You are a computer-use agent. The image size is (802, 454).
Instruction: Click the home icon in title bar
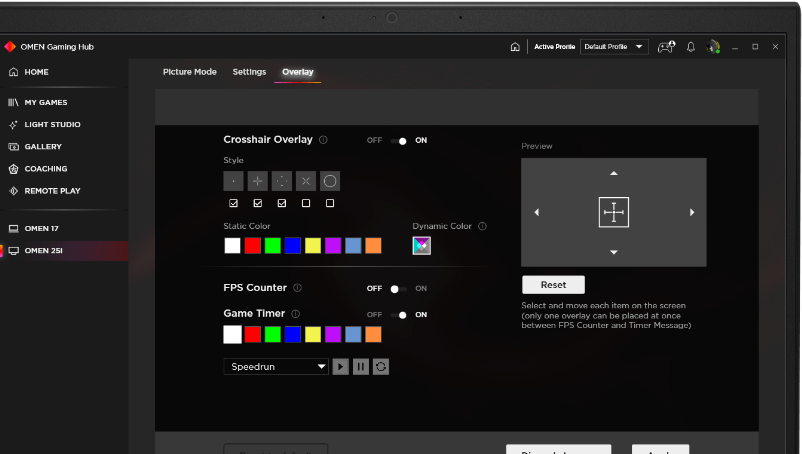[515, 47]
